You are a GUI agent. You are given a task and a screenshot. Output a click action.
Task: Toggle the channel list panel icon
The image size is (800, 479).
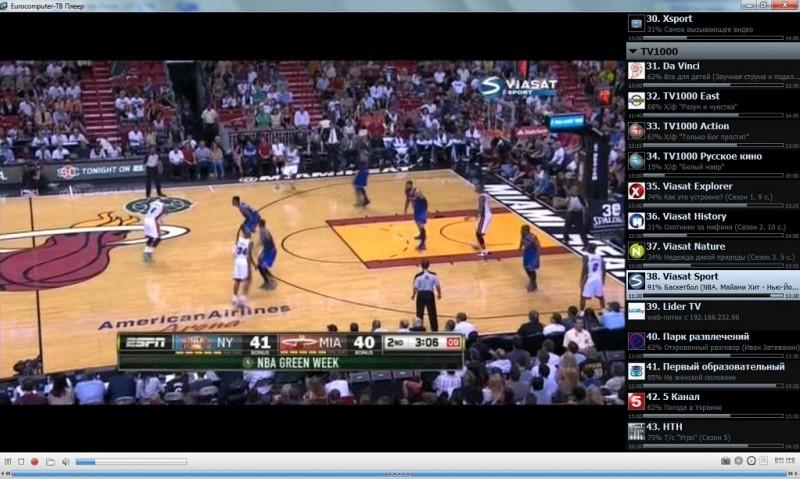pos(763,461)
